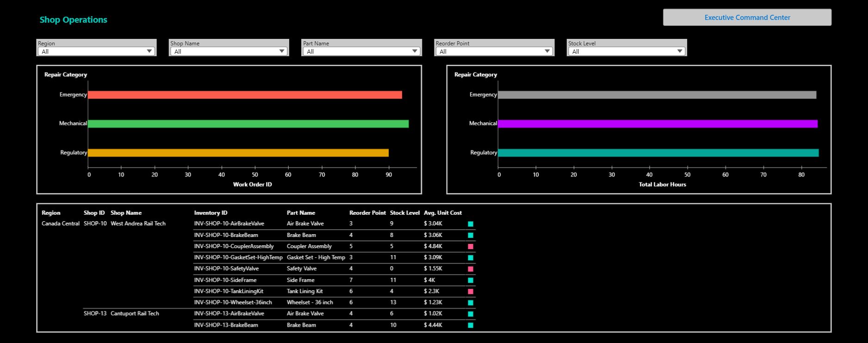Click the orange Regulatory work order bar
This screenshot has height=343, width=868.
click(x=238, y=153)
